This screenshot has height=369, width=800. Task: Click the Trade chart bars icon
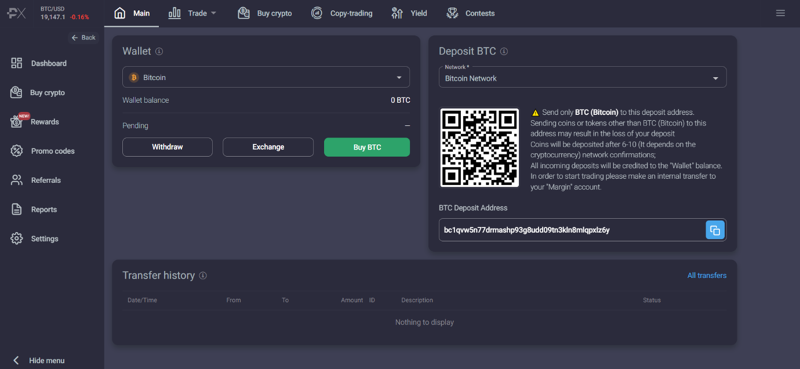click(x=174, y=13)
